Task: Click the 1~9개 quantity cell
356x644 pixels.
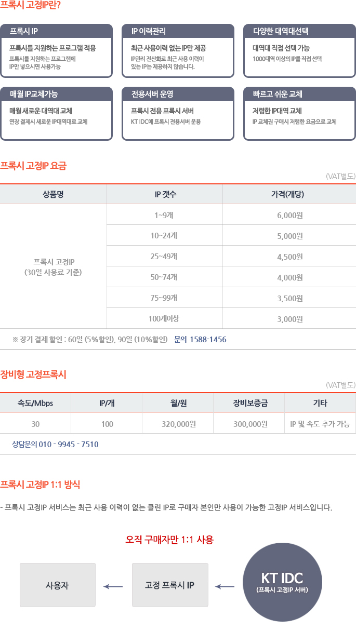Action: 165,214
